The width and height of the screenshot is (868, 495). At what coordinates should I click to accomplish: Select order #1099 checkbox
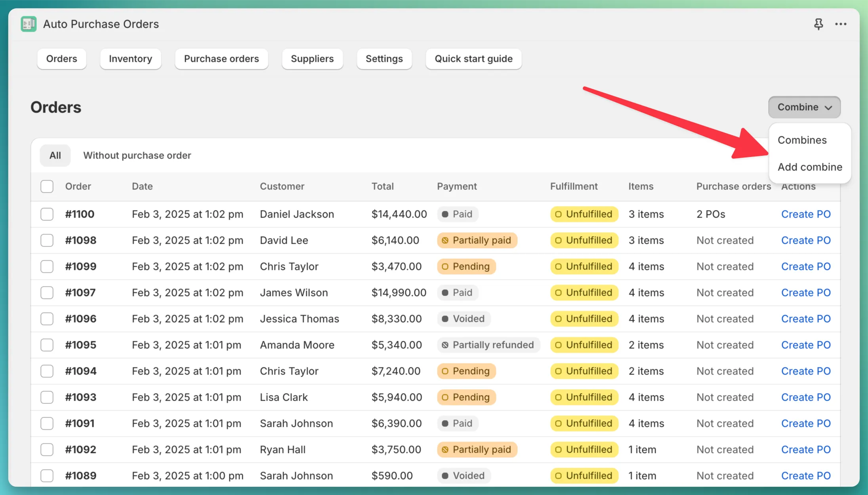[x=47, y=266]
